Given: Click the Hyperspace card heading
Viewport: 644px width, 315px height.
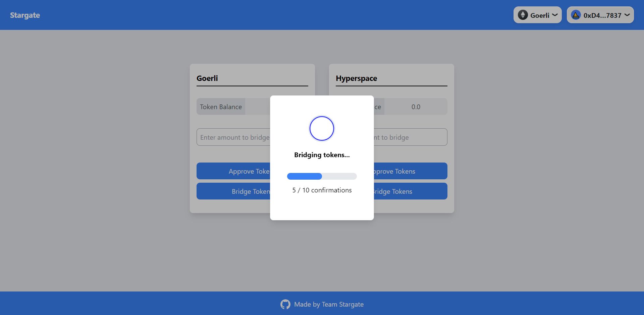Looking at the screenshot, I should (356, 78).
